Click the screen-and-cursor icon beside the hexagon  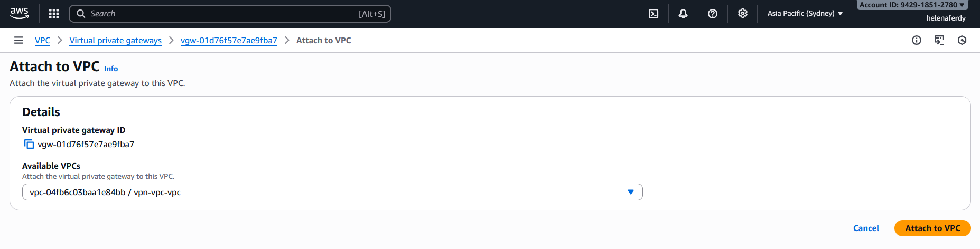(939, 40)
